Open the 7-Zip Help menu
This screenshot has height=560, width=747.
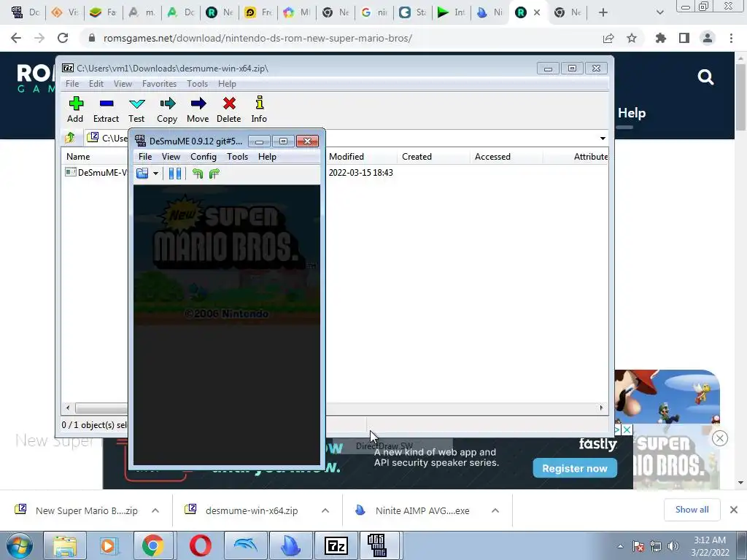click(x=227, y=84)
